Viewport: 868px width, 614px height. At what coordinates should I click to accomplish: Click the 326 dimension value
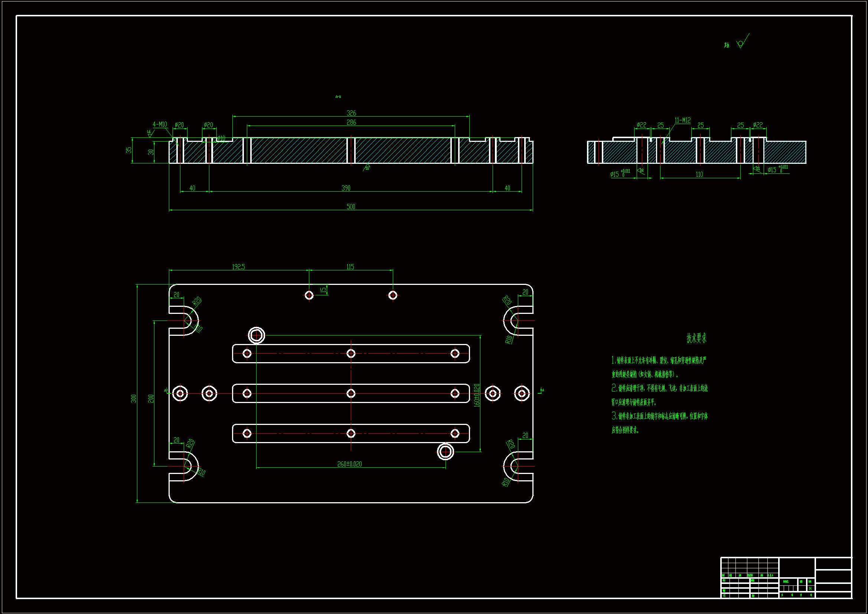point(351,113)
